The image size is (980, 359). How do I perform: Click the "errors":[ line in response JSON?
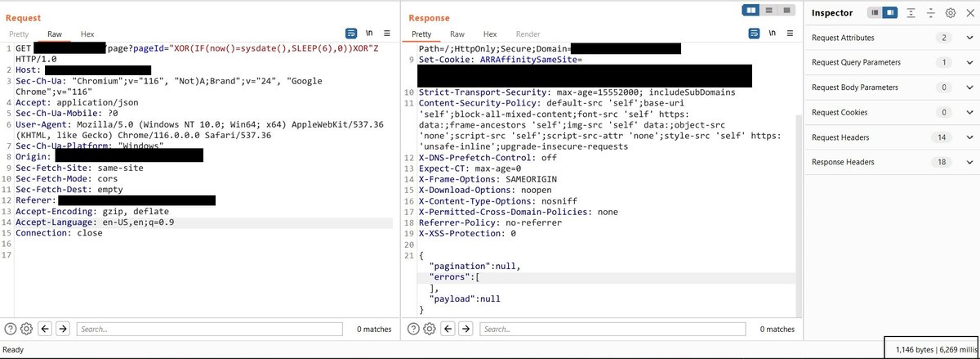coord(453,278)
